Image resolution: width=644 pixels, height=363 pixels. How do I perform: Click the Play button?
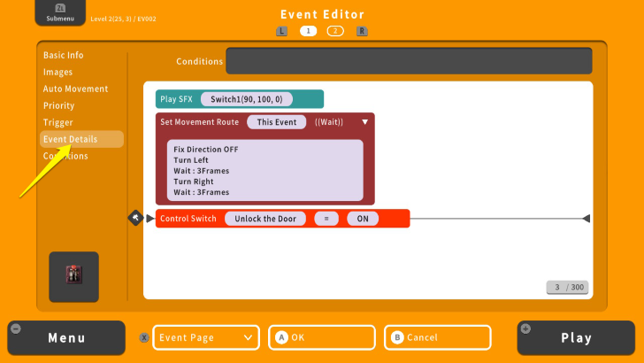coord(576,338)
